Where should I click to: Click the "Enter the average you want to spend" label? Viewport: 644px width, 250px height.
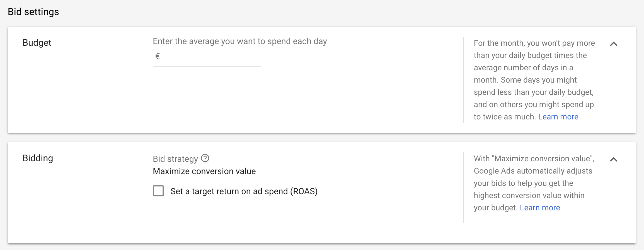pyautogui.click(x=240, y=41)
